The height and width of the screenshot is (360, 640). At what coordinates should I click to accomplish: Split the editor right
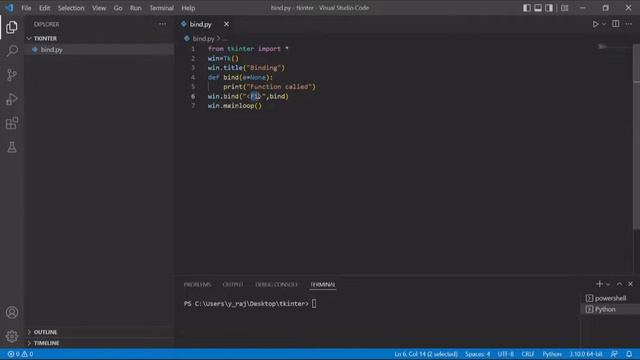tap(616, 24)
